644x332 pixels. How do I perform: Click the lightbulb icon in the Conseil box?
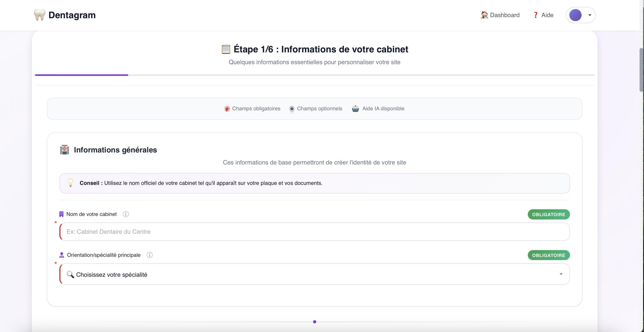click(x=70, y=183)
